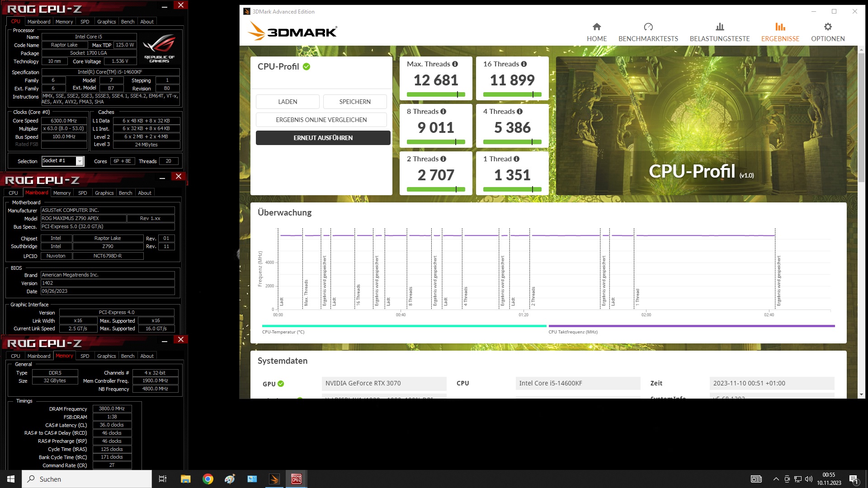
Task: Click Zeit value 2023-11-10 00:51
Action: (x=772, y=383)
